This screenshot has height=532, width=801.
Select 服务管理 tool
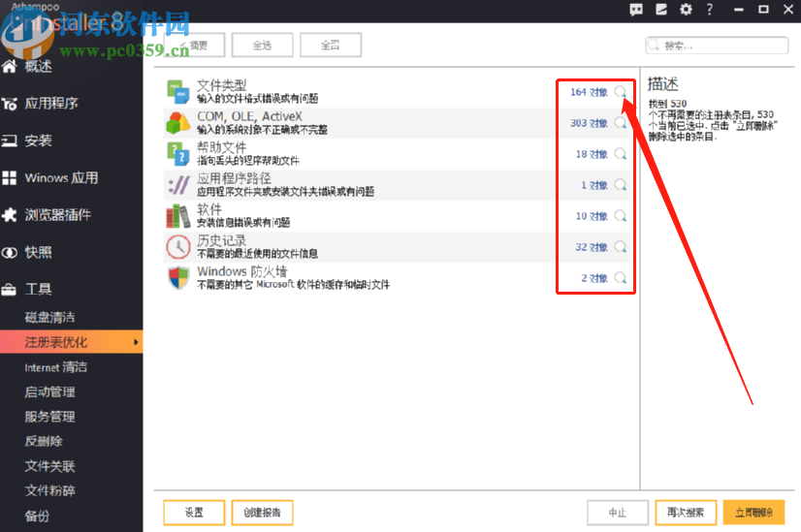49,417
